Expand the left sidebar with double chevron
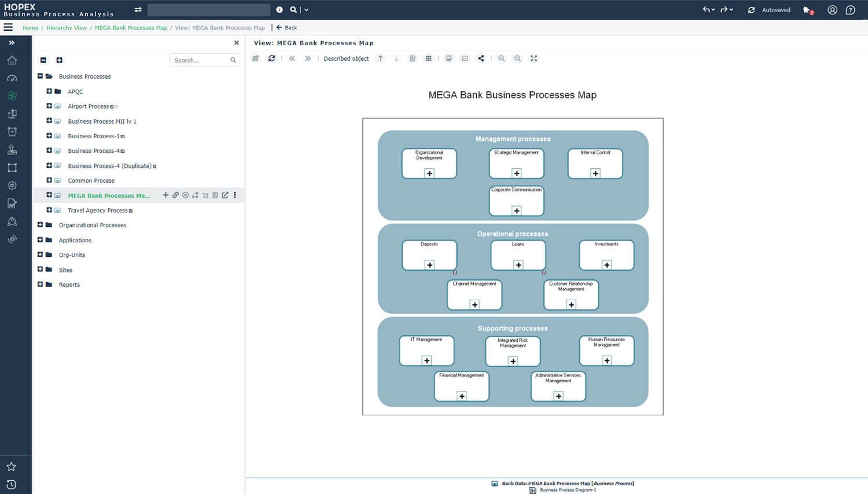Viewport: 868px width, 494px height. 12,43
